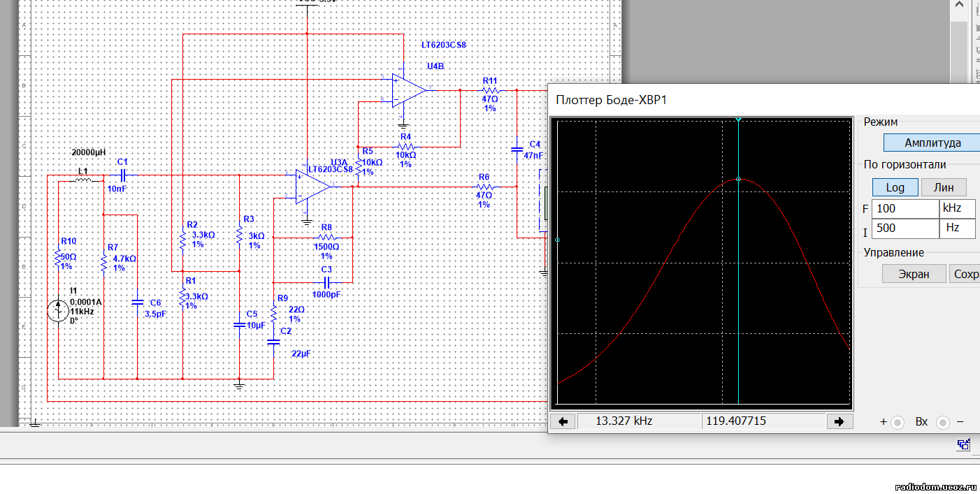
Task: Click the cursor handle atop the Bode plot
Action: click(x=738, y=120)
